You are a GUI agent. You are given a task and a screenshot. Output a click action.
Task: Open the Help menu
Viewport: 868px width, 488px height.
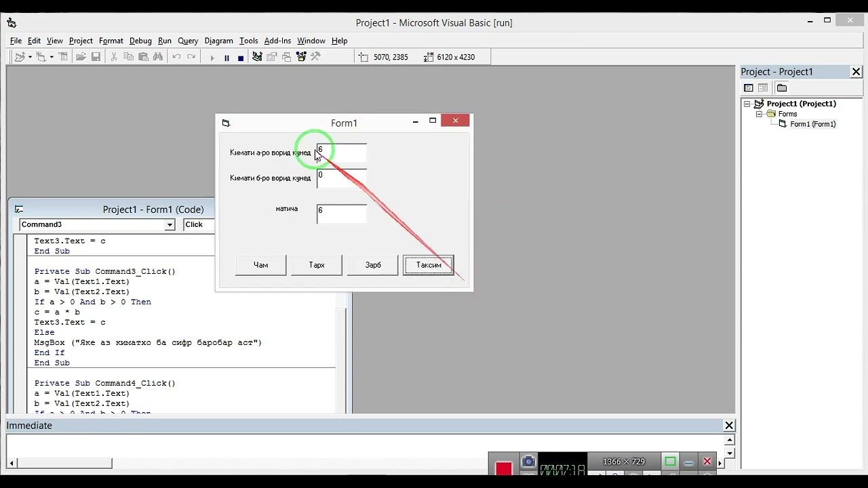click(339, 41)
